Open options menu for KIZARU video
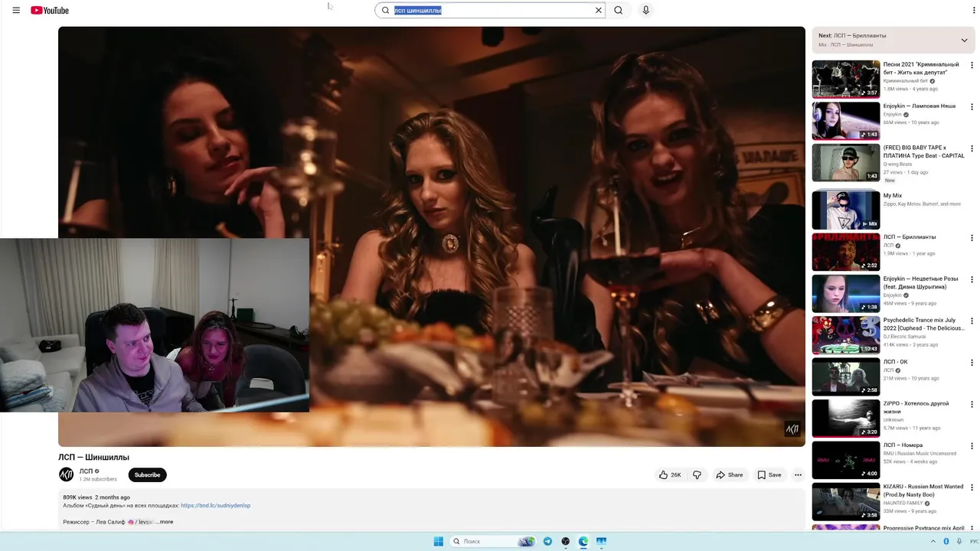The width and height of the screenshot is (980, 551). [972, 487]
